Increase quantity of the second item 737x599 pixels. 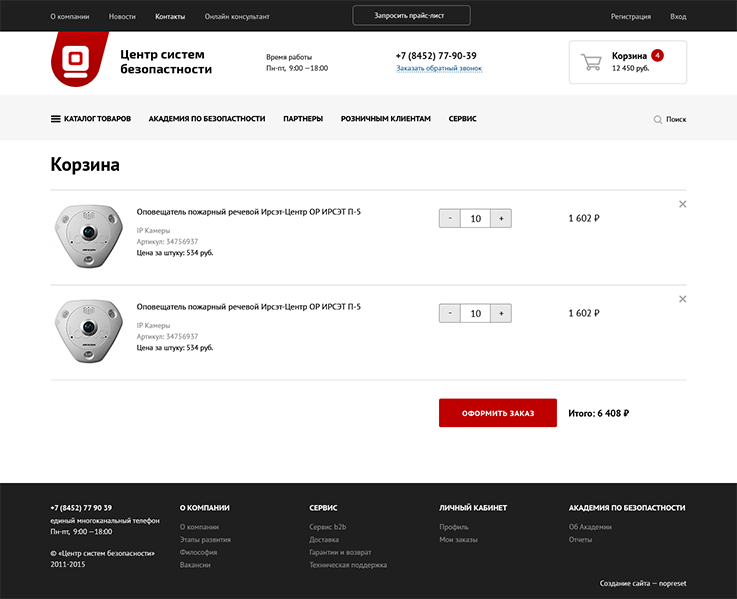coord(501,313)
